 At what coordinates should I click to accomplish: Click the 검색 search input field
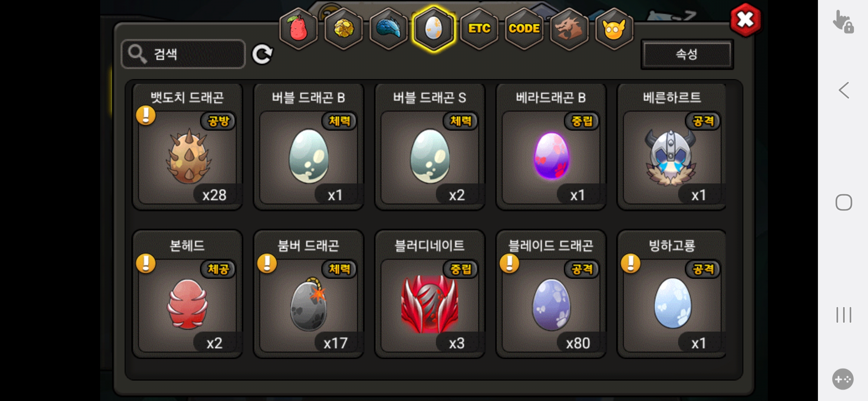[183, 54]
